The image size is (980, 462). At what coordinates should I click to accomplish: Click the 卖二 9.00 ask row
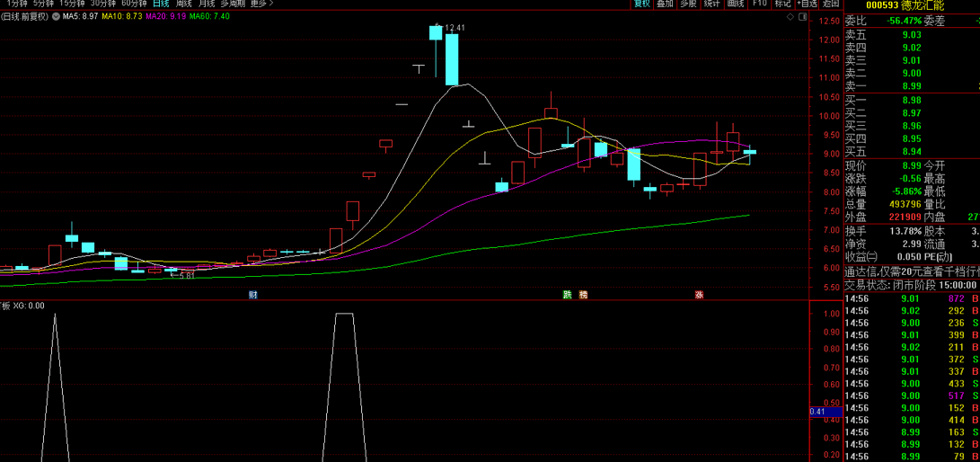912,74
